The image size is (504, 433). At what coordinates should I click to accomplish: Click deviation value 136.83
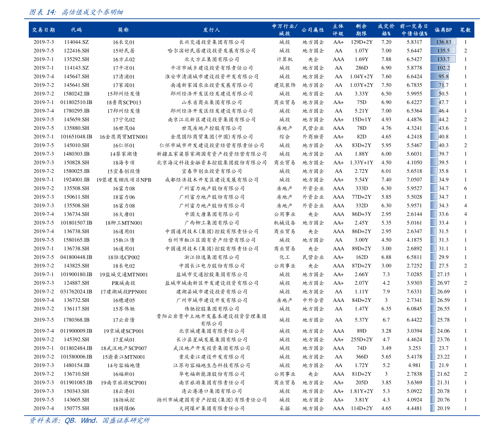tap(443, 42)
